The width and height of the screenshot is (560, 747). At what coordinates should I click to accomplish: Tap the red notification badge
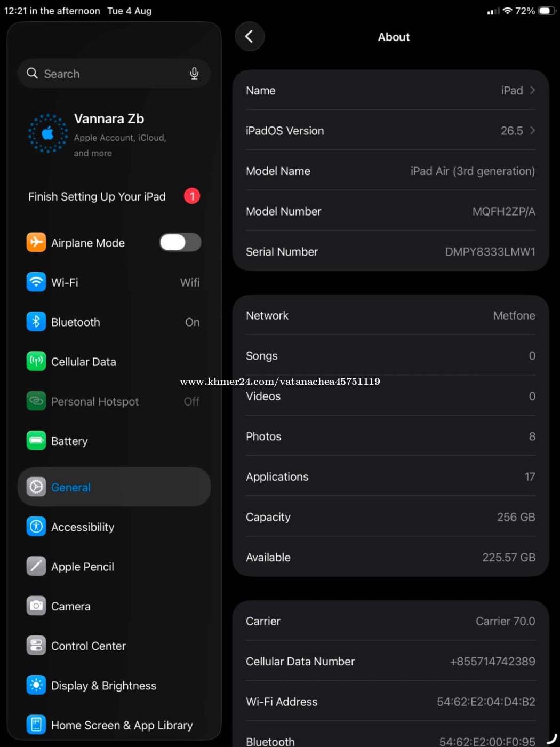(x=192, y=196)
